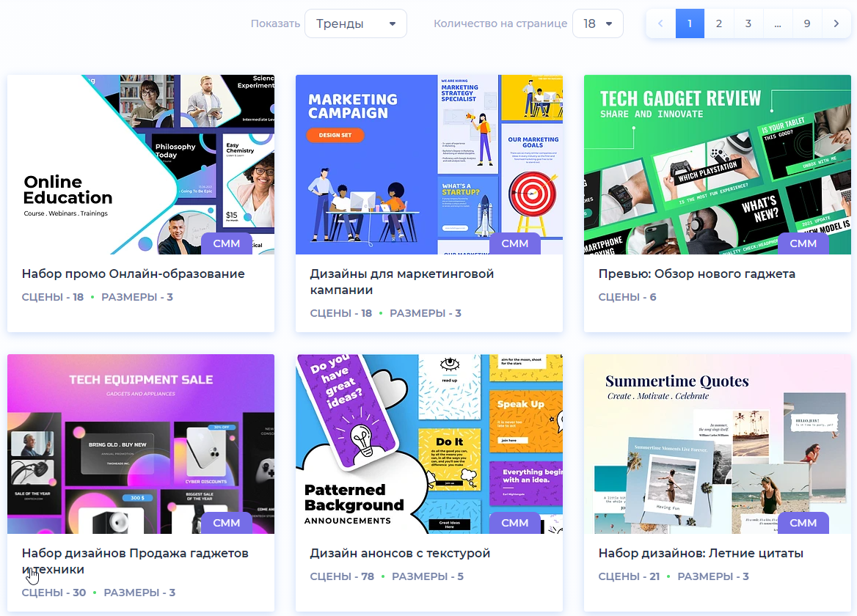This screenshot has height=616, width=857.
Task: Click СЦЕНЫ - 6 under Обзор нового гаджета
Action: point(627,297)
